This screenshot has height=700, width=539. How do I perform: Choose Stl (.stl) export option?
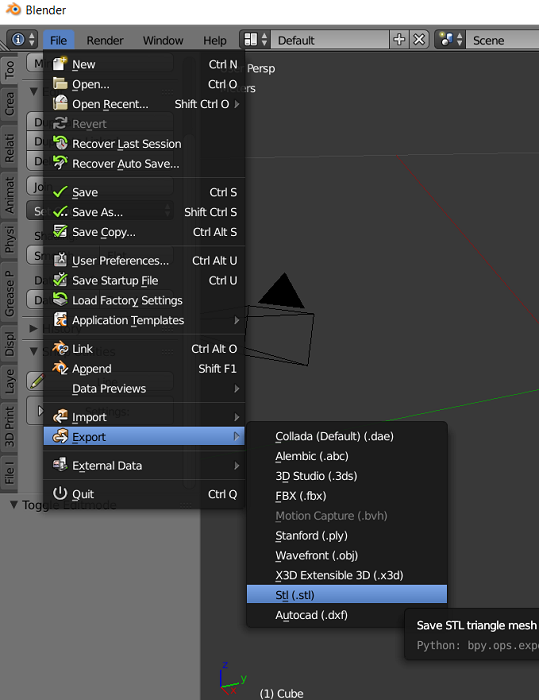[x=347, y=595]
